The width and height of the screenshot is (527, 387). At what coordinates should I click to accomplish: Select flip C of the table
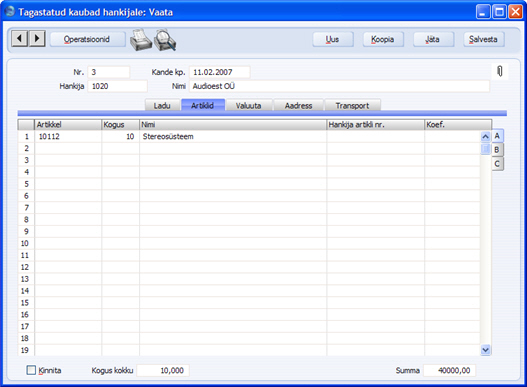click(x=497, y=164)
